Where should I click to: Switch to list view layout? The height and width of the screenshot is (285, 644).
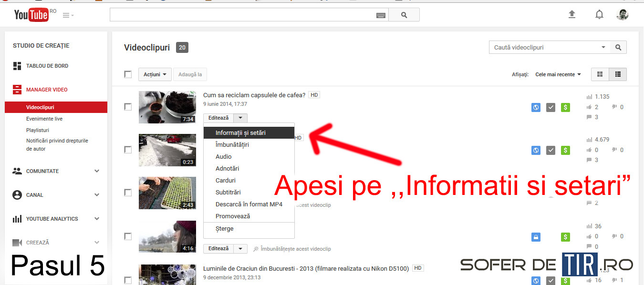618,74
